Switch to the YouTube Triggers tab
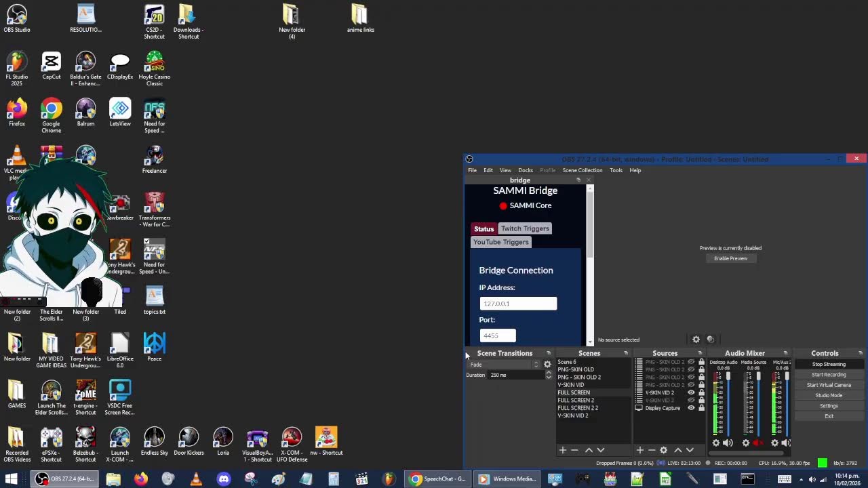Viewport: 868px width, 488px height. [501, 242]
